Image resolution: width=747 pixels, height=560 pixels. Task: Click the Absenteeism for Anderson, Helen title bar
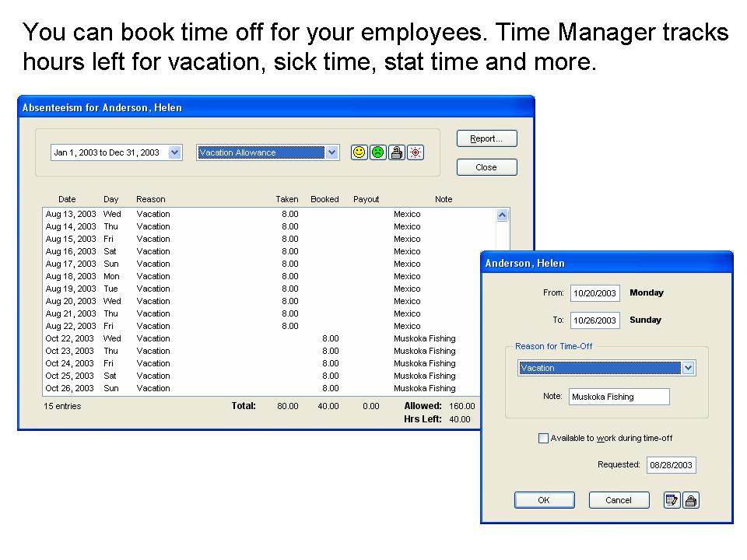[x=275, y=107]
